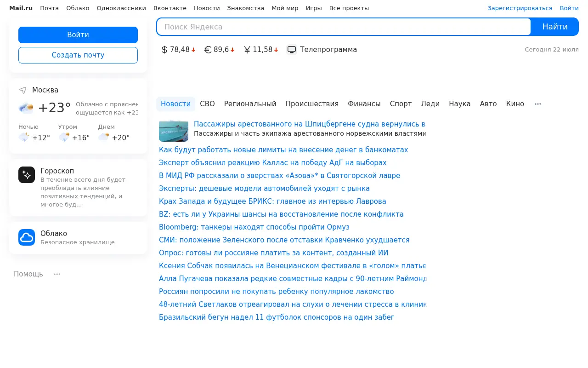Click the Телепрограмма label
Image resolution: width=588 pixels, height=368 pixels.
coord(328,50)
